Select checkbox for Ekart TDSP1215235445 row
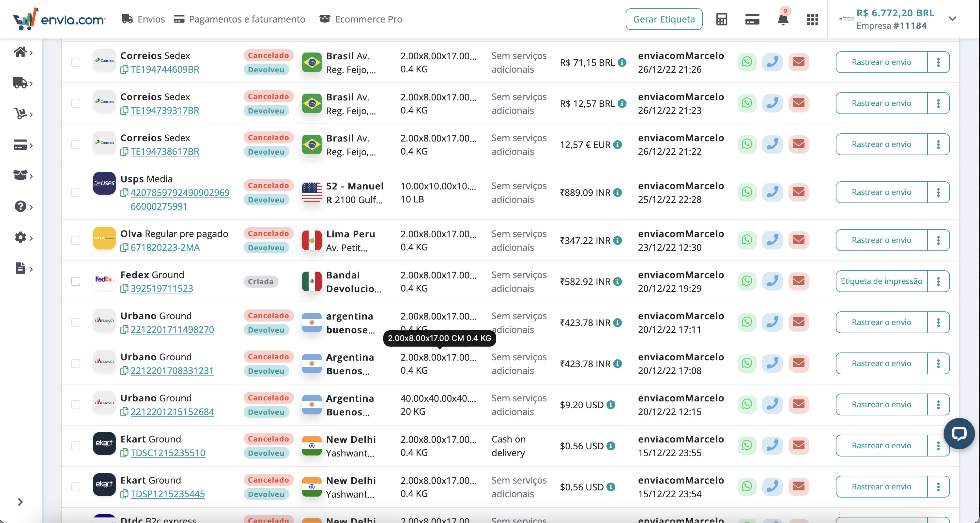The image size is (980, 523). click(76, 486)
